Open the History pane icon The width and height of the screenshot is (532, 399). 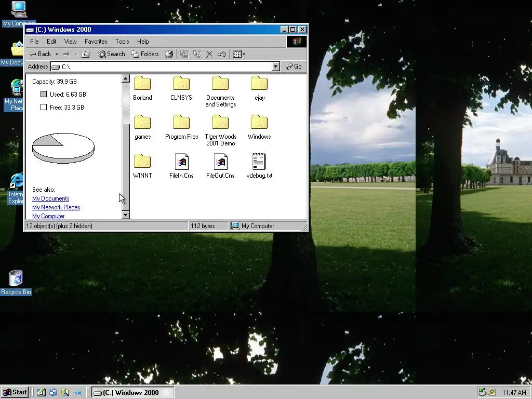169,54
